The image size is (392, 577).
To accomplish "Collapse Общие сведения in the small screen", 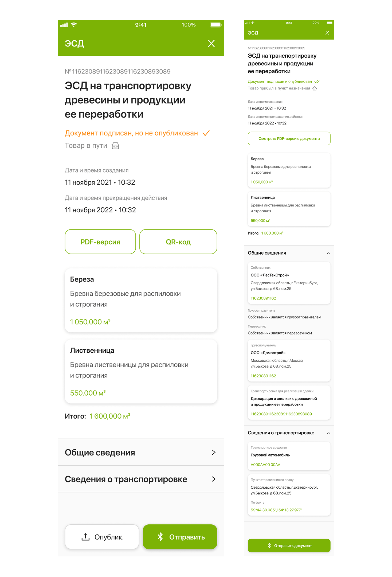I will 328,253.
